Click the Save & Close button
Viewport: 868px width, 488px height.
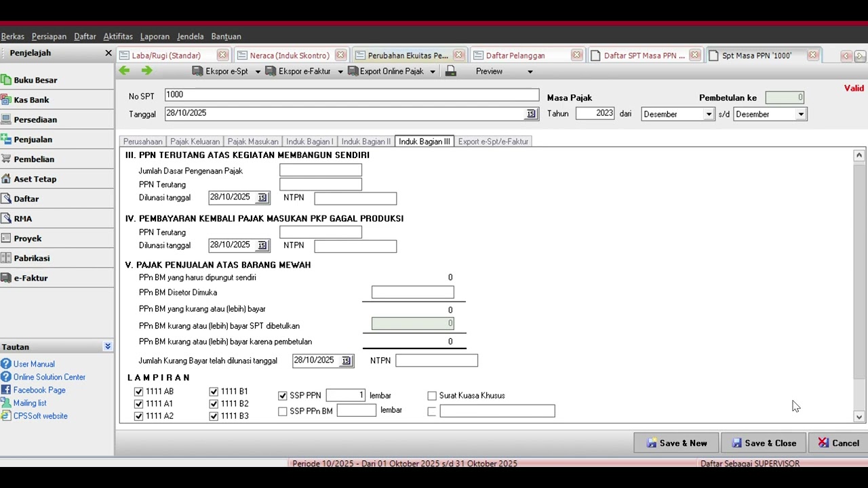click(x=764, y=443)
